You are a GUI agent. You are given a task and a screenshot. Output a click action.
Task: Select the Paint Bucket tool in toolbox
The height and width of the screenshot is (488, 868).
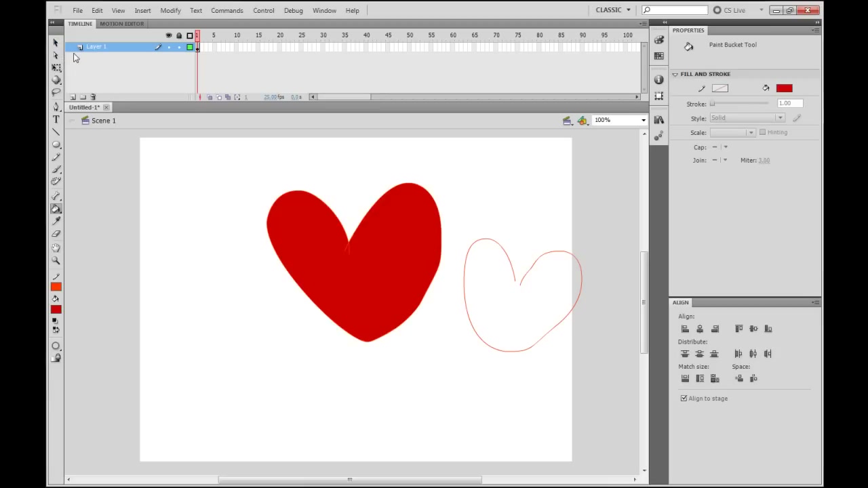click(x=56, y=208)
